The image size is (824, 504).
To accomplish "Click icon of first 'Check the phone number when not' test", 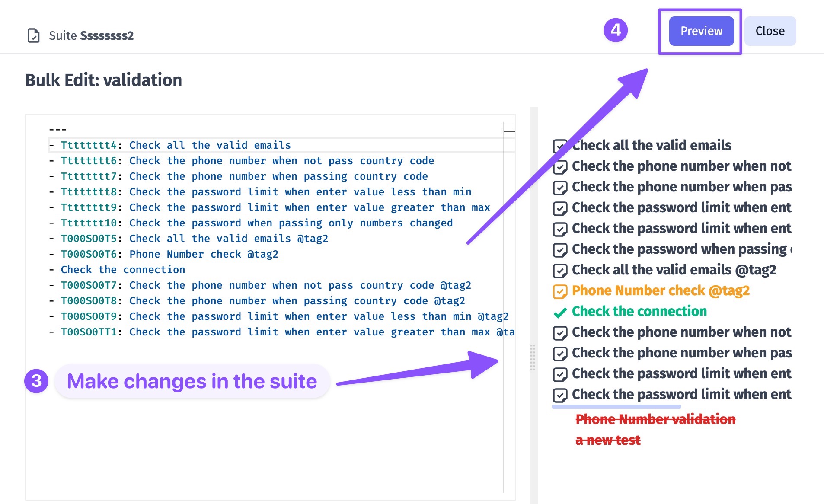I will pyautogui.click(x=560, y=167).
